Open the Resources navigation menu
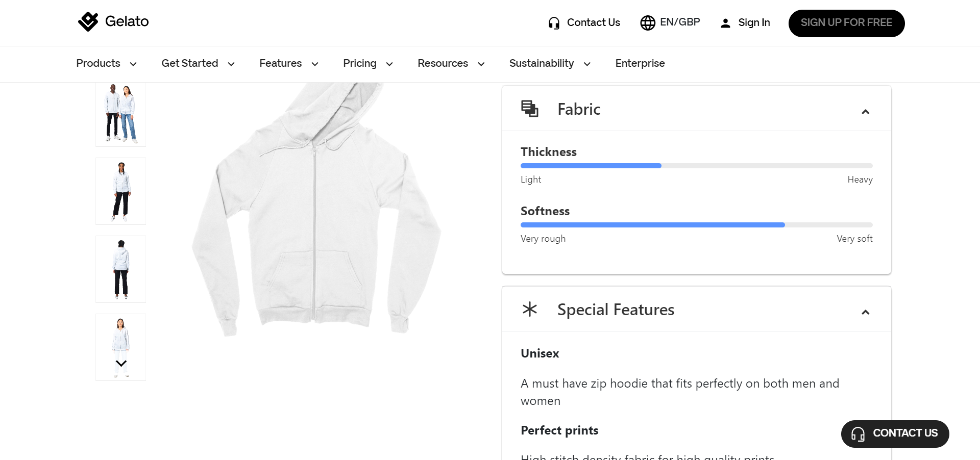This screenshot has height=460, width=980. [x=451, y=63]
